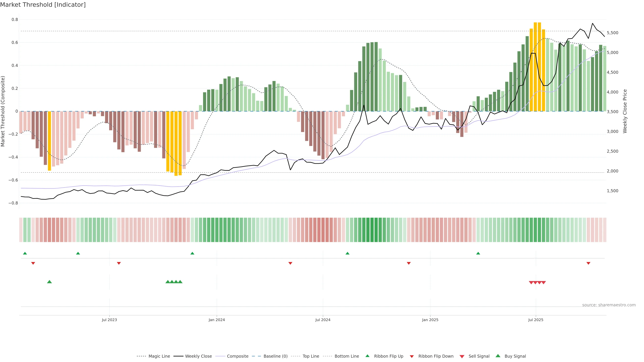
Task: Click the Buy Signal legend triangle icon
Action: [498, 356]
